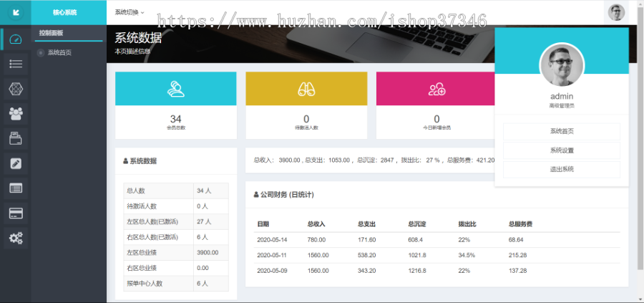
Task: Open the hexagon network icon in sidebar
Action: pyautogui.click(x=16, y=89)
